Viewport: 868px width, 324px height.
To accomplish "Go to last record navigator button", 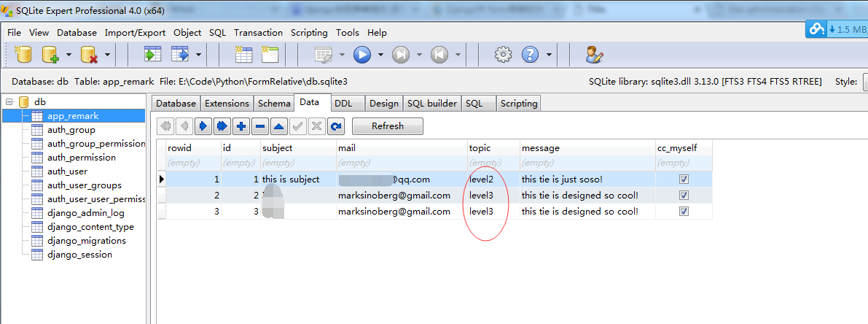I will point(222,126).
